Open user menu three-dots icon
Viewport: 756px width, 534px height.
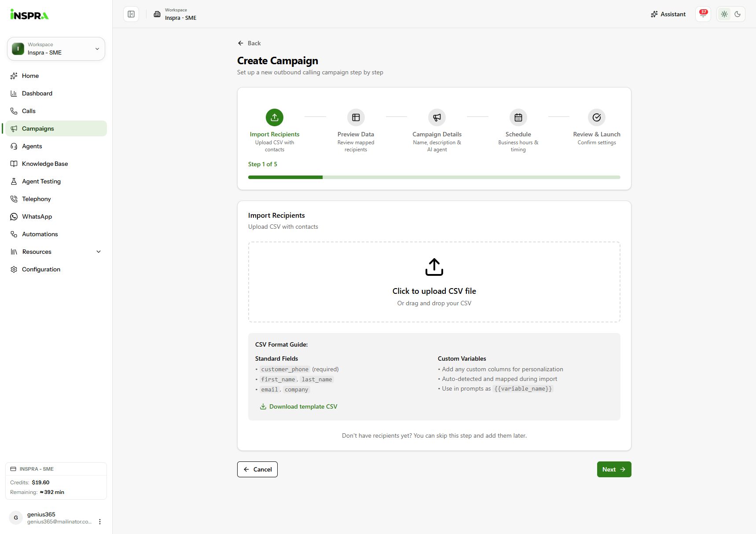click(x=100, y=522)
